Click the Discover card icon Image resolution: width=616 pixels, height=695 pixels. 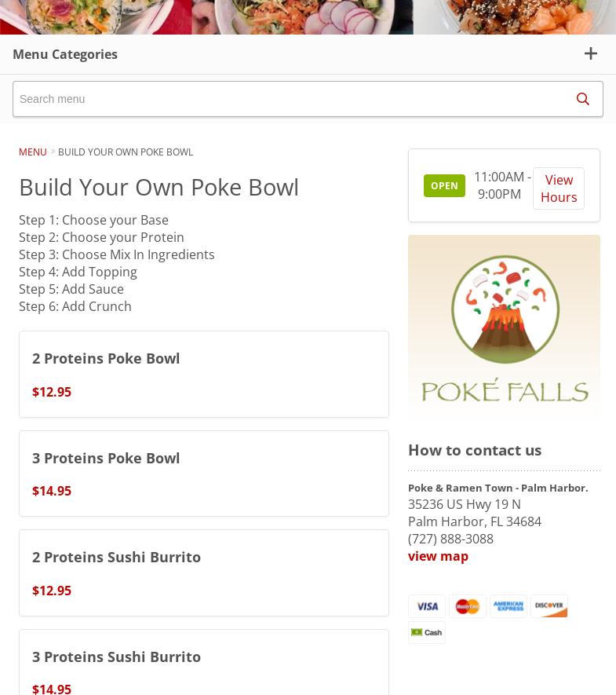point(549,606)
